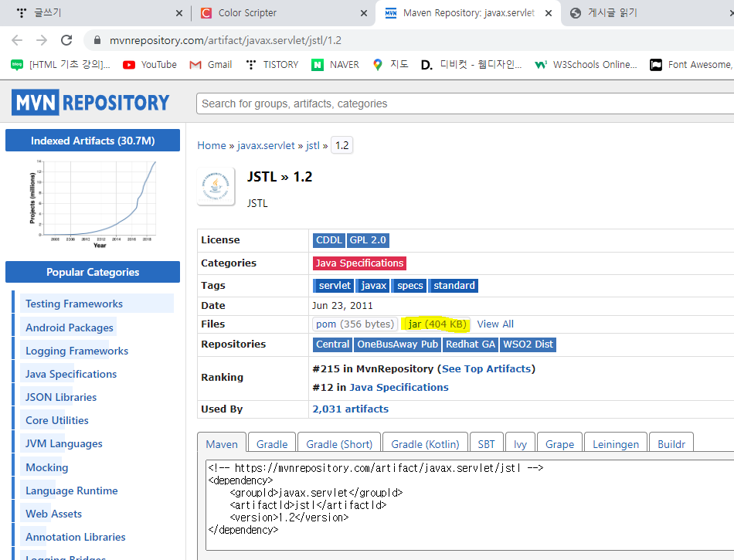Reload the page with the refresh icon

[66, 40]
